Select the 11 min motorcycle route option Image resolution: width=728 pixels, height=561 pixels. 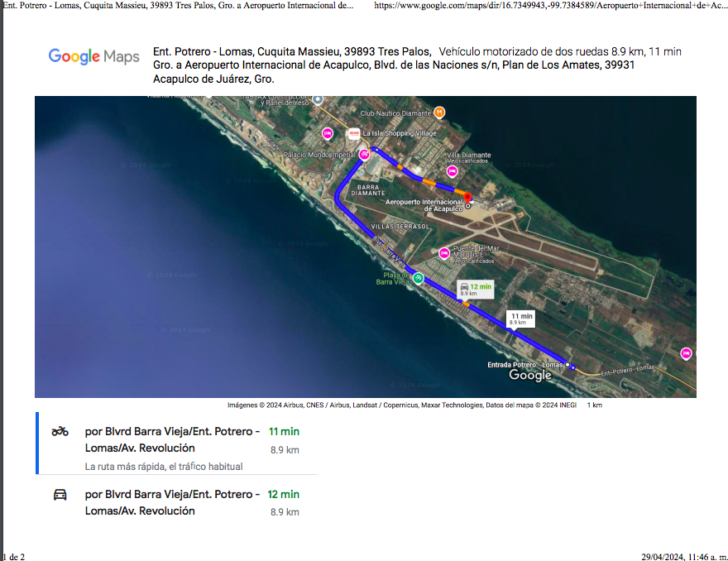point(176,444)
